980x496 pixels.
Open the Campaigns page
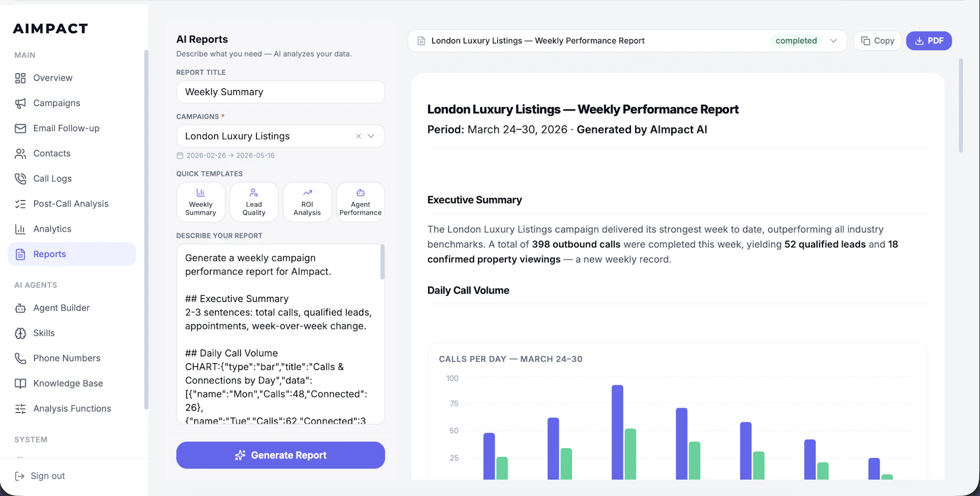(72, 103)
